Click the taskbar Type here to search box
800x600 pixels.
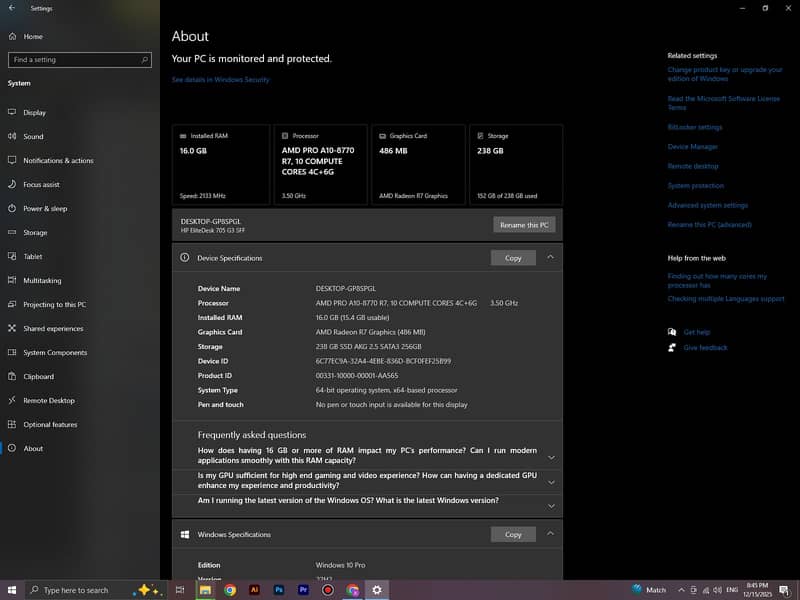(x=95, y=590)
